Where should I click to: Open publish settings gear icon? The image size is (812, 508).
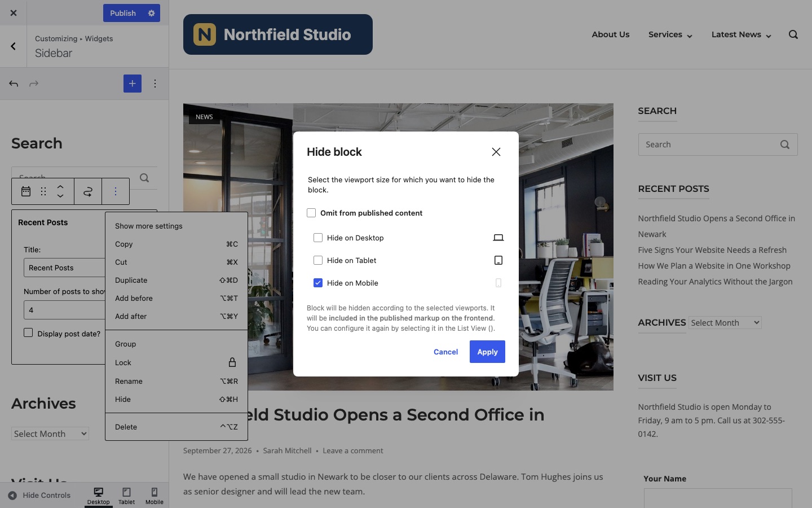coord(151,13)
